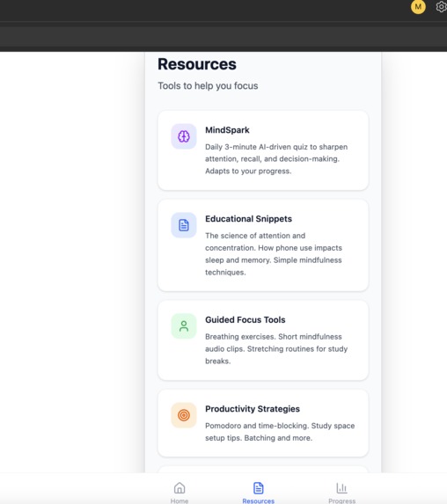
Task: Click the Productivity Strategies target icon
Action: point(184,415)
